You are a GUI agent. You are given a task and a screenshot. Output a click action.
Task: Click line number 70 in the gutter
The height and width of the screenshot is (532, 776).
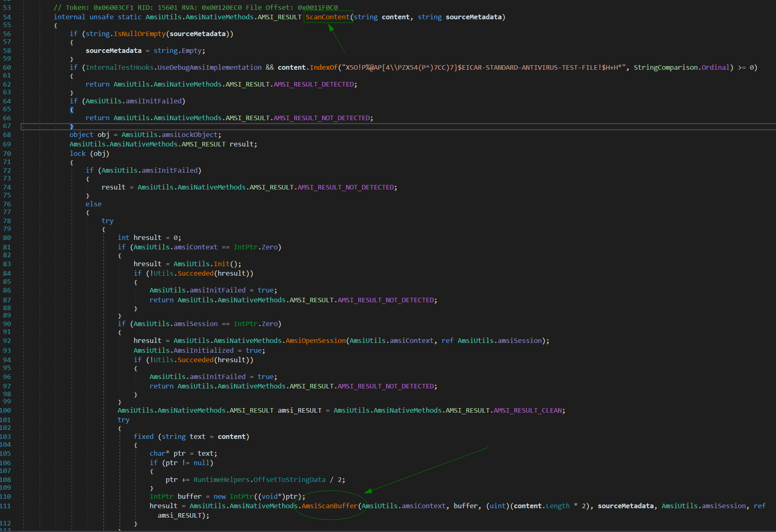[7, 153]
